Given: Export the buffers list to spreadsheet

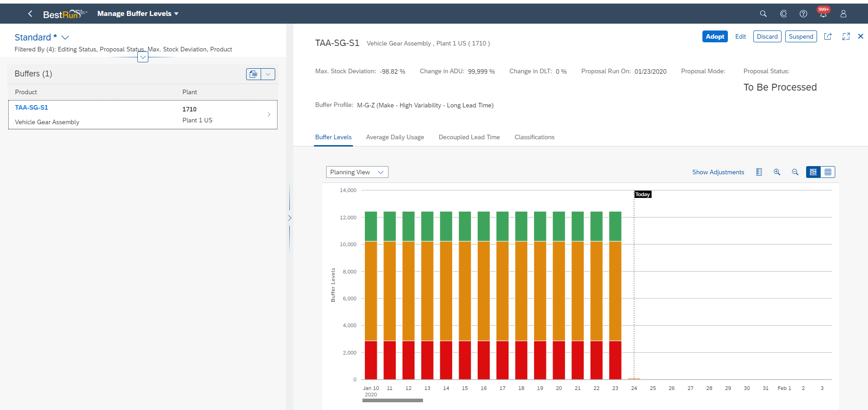Looking at the screenshot, I should [x=253, y=74].
